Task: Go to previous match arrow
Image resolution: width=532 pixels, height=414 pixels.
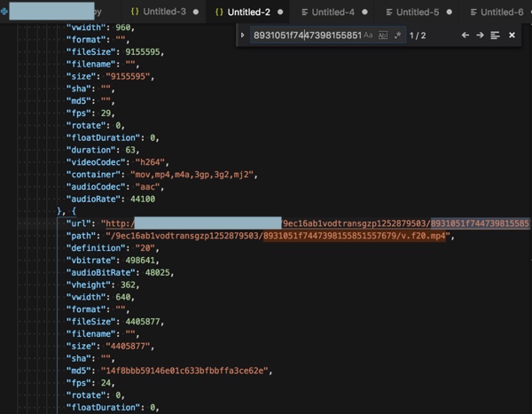Action: 465,35
